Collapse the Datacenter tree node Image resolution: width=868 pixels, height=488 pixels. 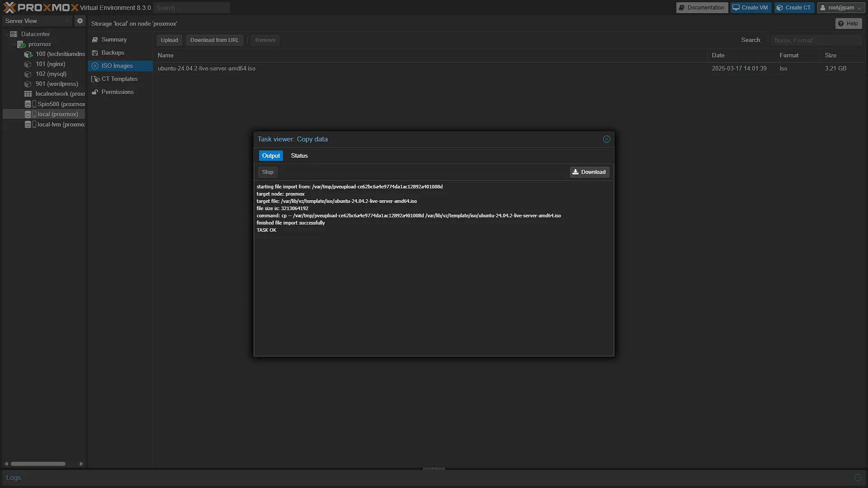[x=6, y=34]
